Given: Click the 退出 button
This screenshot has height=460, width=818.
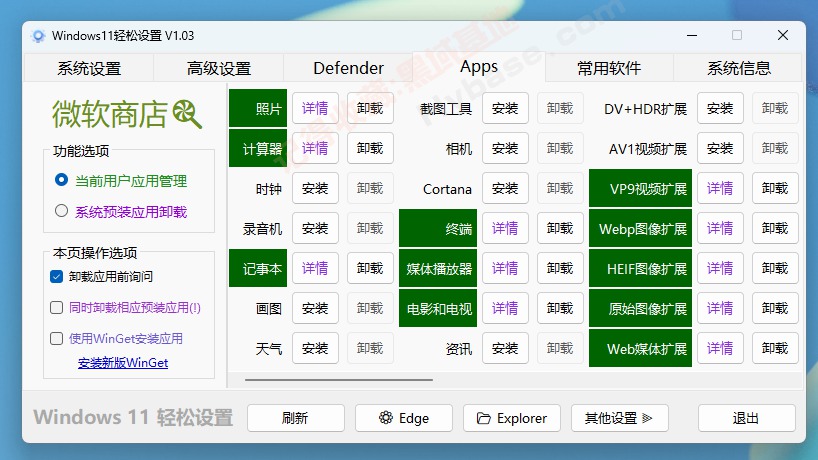Looking at the screenshot, I should pos(747,418).
